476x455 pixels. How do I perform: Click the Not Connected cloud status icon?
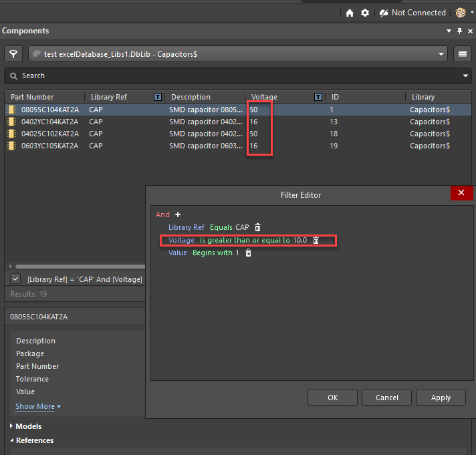point(384,13)
